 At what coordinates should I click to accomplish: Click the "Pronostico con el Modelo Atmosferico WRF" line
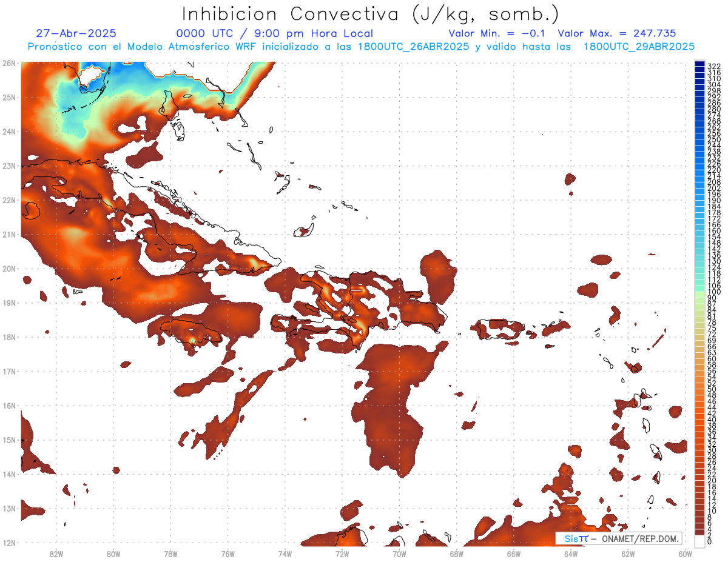click(361, 46)
